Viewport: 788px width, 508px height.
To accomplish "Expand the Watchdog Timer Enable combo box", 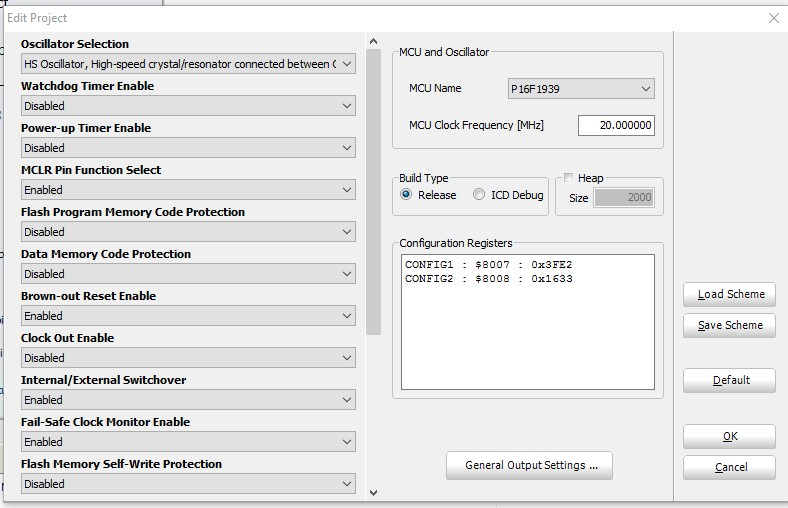I will tap(188, 106).
